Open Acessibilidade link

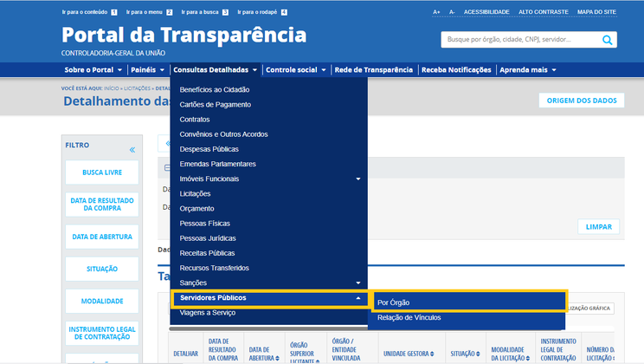pos(486,12)
